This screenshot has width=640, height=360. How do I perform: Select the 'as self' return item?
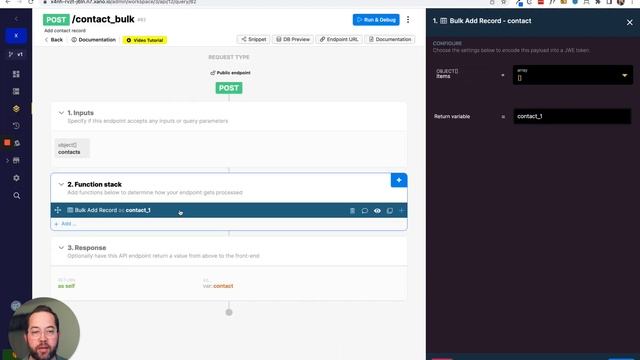click(x=67, y=286)
